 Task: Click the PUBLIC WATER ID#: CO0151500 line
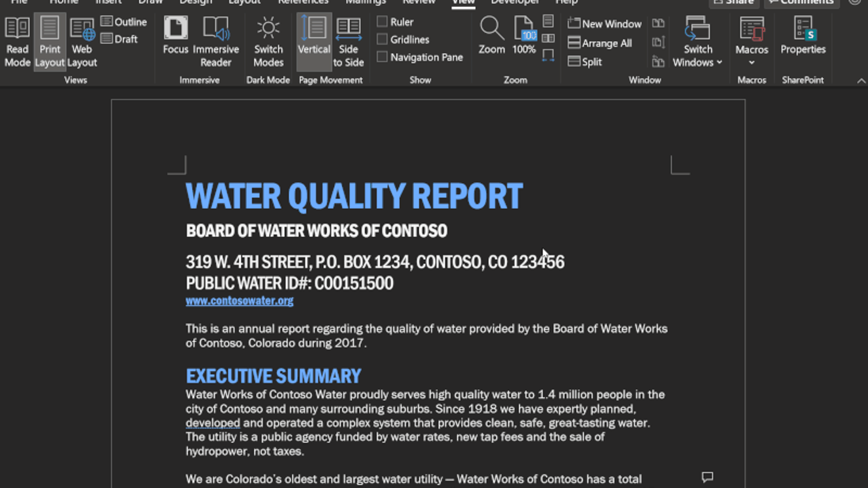tap(290, 283)
